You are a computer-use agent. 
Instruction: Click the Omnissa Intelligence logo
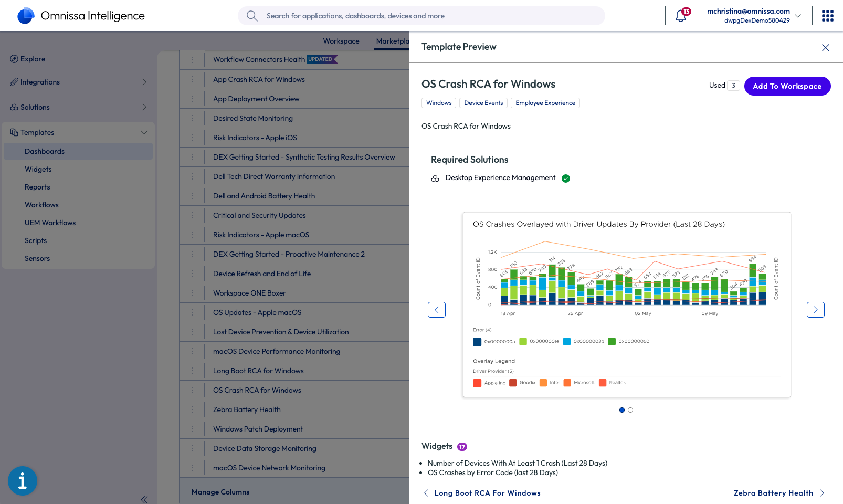(26, 16)
